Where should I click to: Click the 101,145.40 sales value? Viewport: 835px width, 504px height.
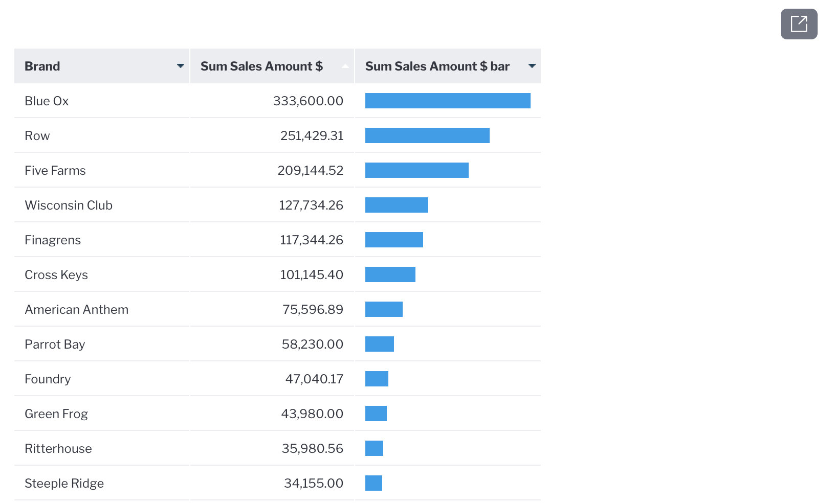click(x=312, y=274)
